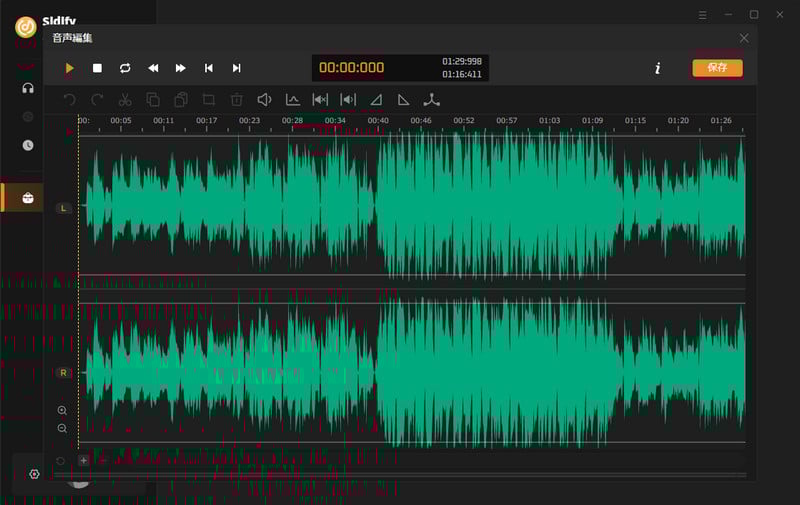This screenshot has width=800, height=505.
Task: Open the main window hamburger menu
Action: click(703, 15)
